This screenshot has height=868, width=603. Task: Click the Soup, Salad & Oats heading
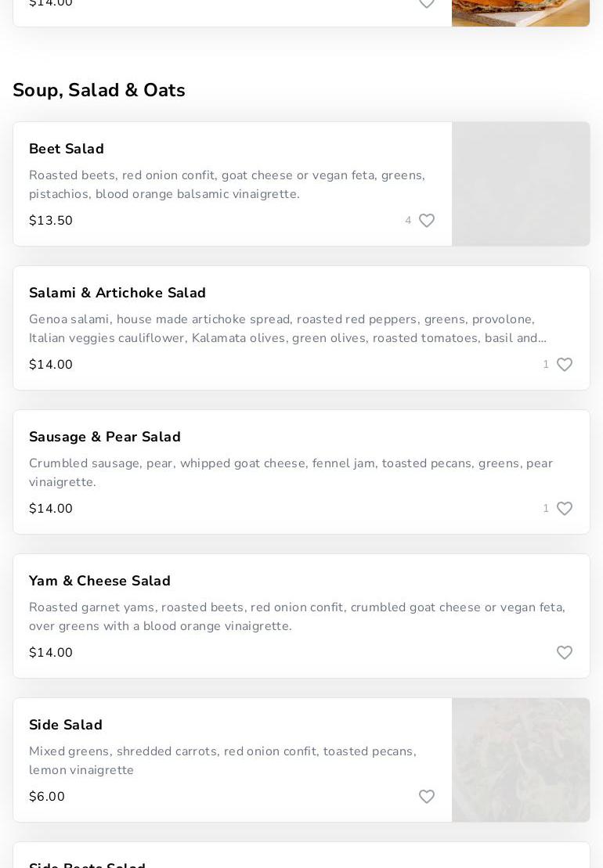tap(99, 90)
